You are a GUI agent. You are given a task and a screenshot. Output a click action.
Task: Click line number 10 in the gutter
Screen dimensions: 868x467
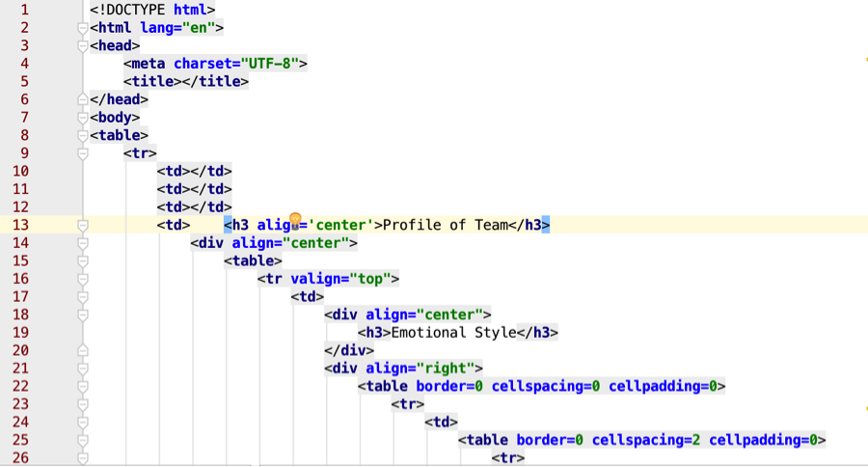(20, 171)
